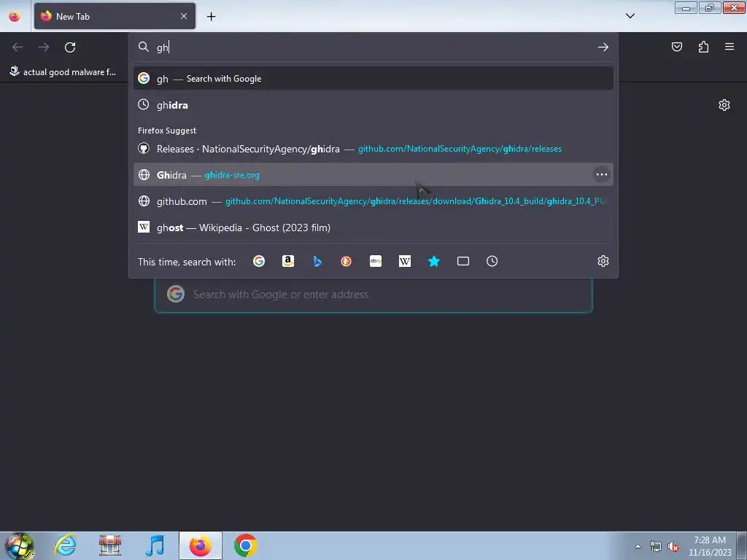The width and height of the screenshot is (747, 560).
Task: Open Save to Pocket icon
Action: tap(676, 47)
